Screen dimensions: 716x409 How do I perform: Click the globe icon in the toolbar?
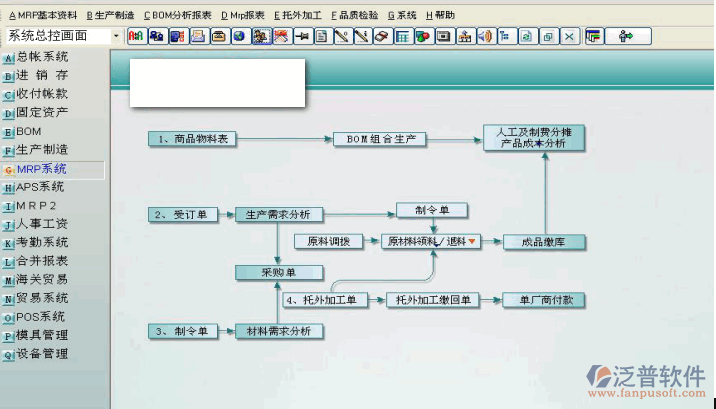[239, 36]
